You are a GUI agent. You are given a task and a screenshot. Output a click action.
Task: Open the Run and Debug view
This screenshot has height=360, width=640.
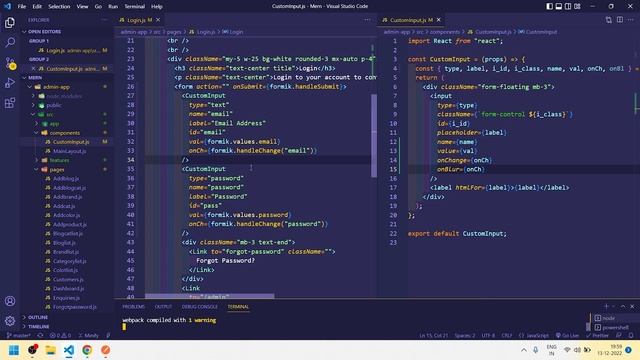[x=10, y=83]
